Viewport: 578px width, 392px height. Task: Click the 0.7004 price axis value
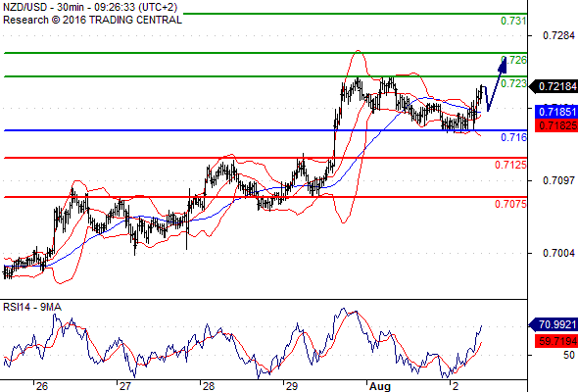(x=558, y=253)
